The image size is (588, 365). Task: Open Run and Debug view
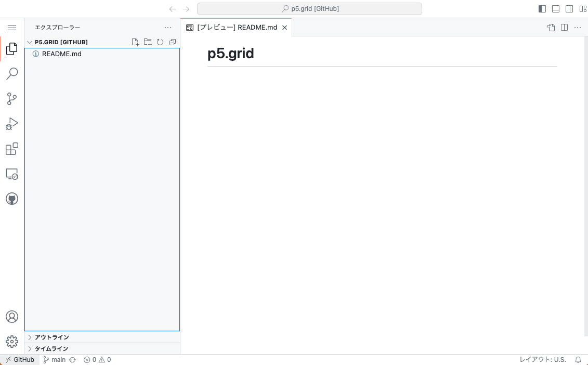coord(12,124)
